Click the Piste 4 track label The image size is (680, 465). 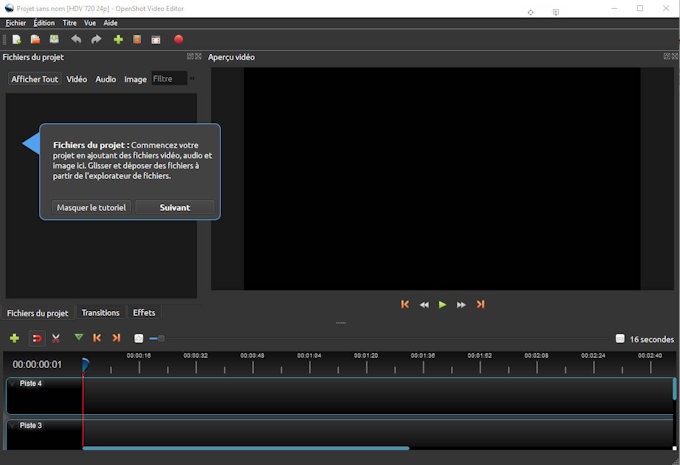30,383
